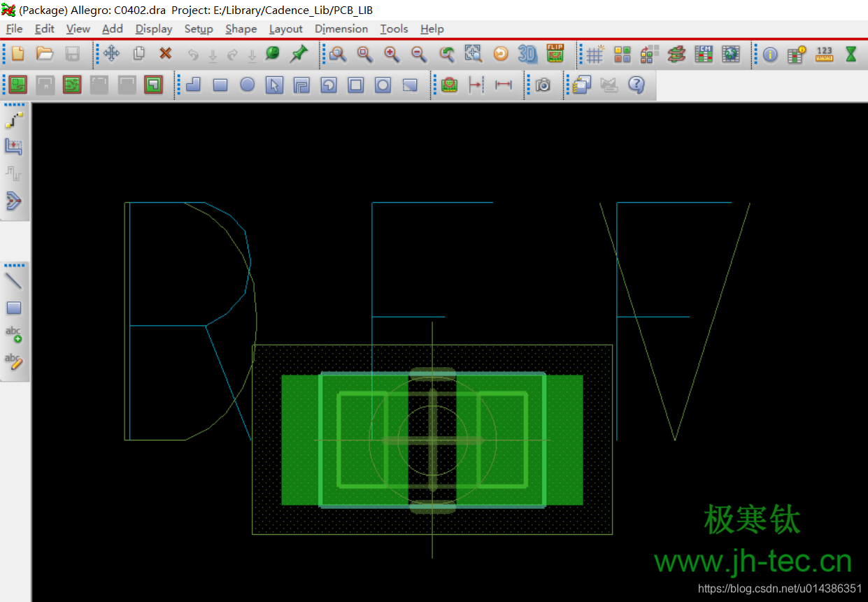
Task: Select the Add Line tool in sidebar
Action: pos(14,281)
